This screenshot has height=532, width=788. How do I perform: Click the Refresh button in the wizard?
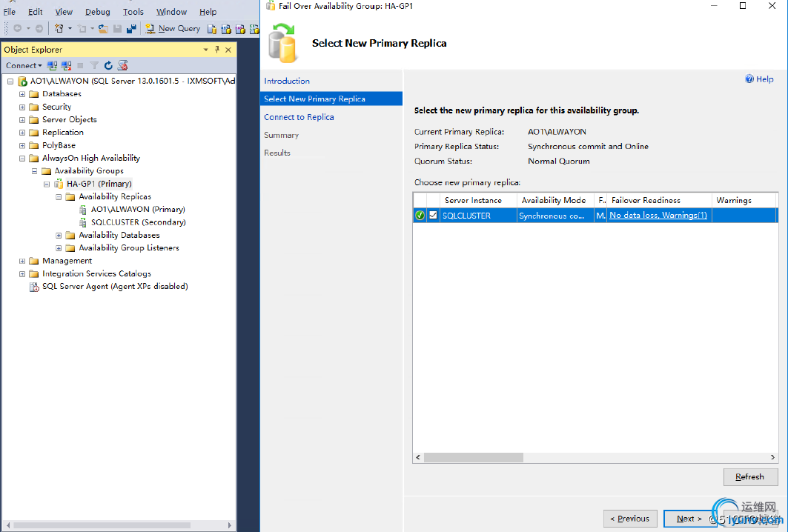tap(750, 476)
